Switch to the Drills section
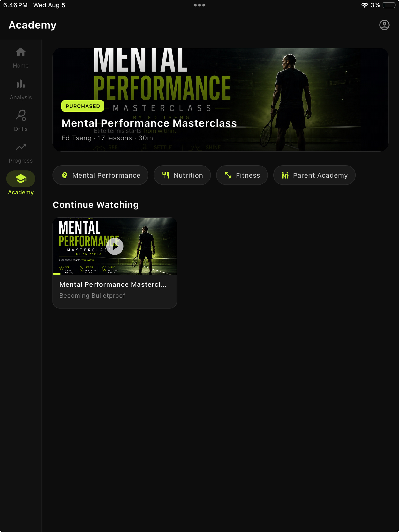Screen dimensions: 399x532 pos(21,121)
